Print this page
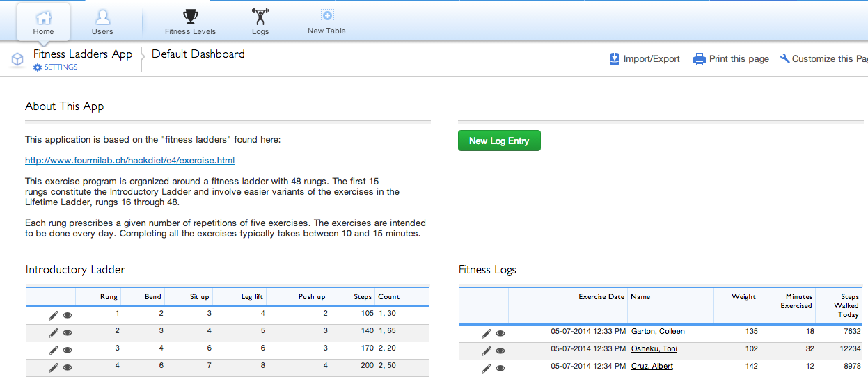The image size is (868, 377). coord(739,59)
